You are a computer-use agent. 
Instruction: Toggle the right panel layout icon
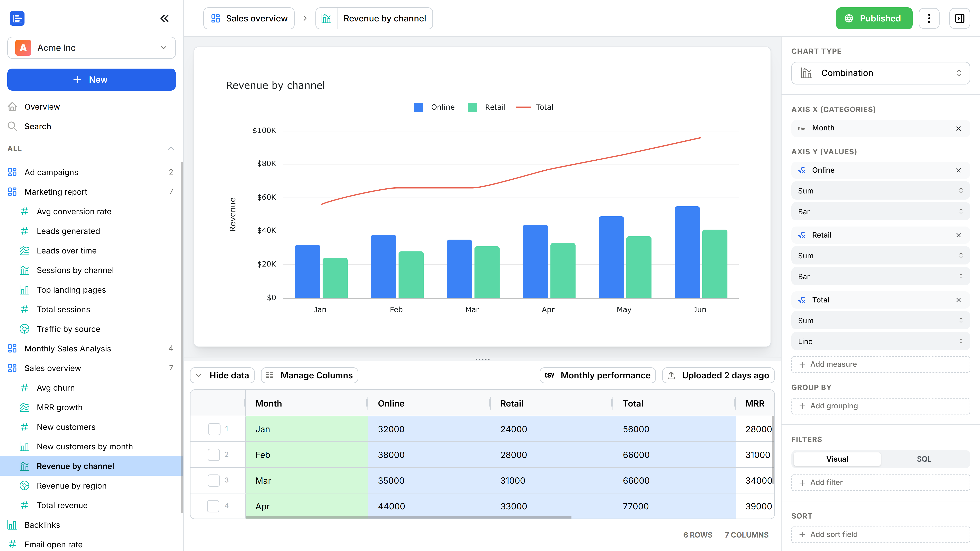pos(959,18)
